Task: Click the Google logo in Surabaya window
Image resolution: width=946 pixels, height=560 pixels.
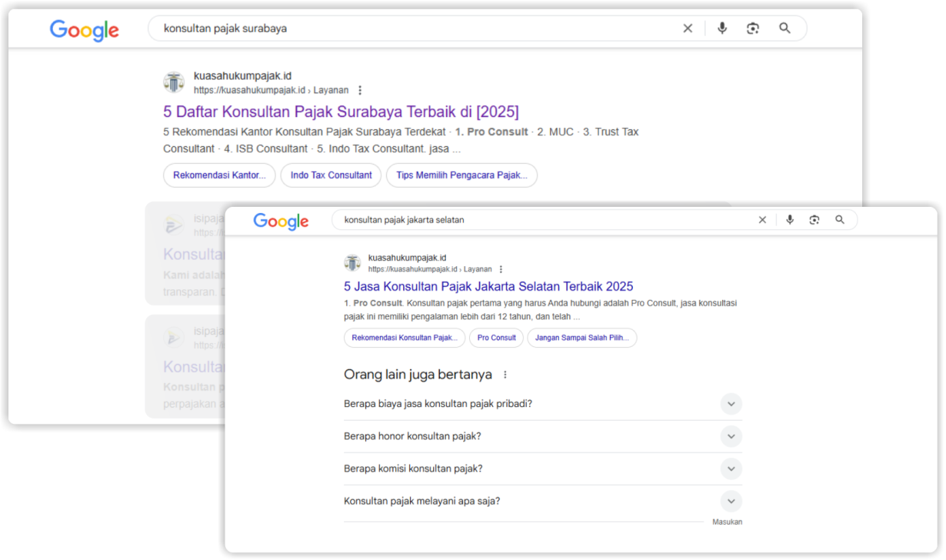Action: (85, 29)
